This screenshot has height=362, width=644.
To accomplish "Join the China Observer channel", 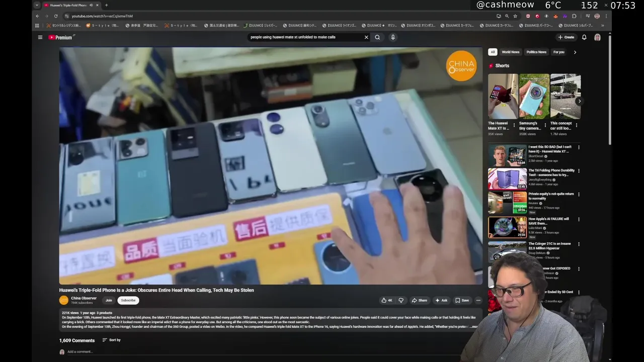I will [109, 300].
